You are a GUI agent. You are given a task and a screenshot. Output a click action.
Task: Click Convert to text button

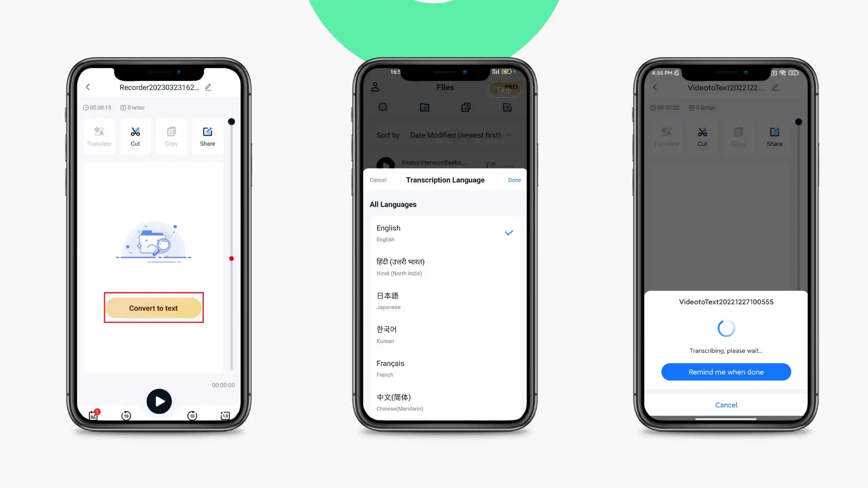(x=153, y=307)
